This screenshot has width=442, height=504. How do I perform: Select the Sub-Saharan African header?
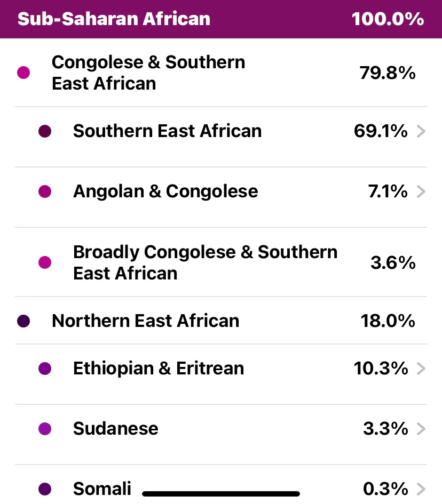point(114,19)
